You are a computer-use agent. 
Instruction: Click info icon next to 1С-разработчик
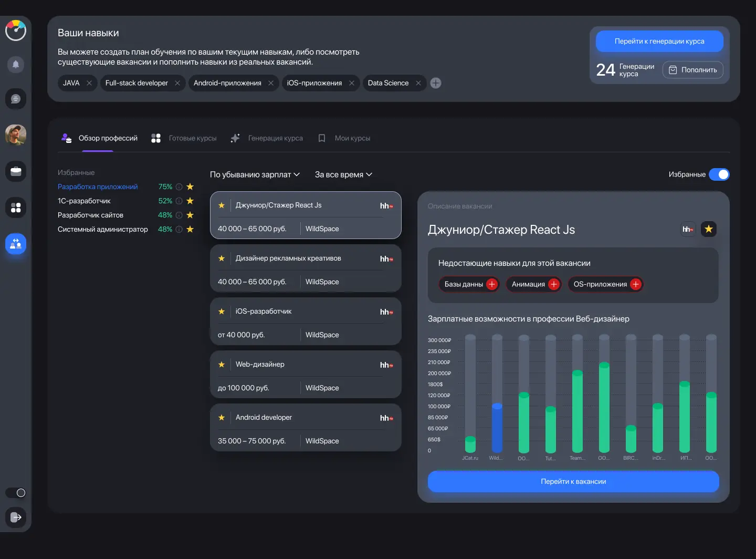pyautogui.click(x=179, y=201)
